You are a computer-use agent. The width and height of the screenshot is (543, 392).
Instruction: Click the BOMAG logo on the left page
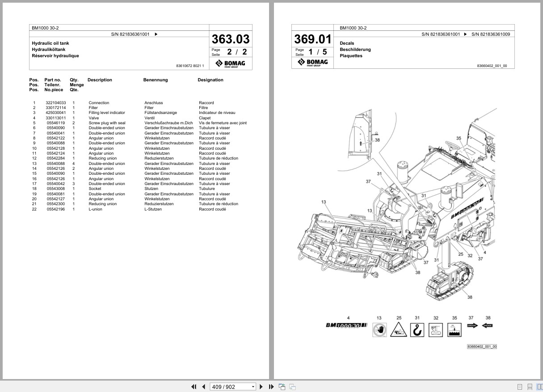tap(230, 63)
